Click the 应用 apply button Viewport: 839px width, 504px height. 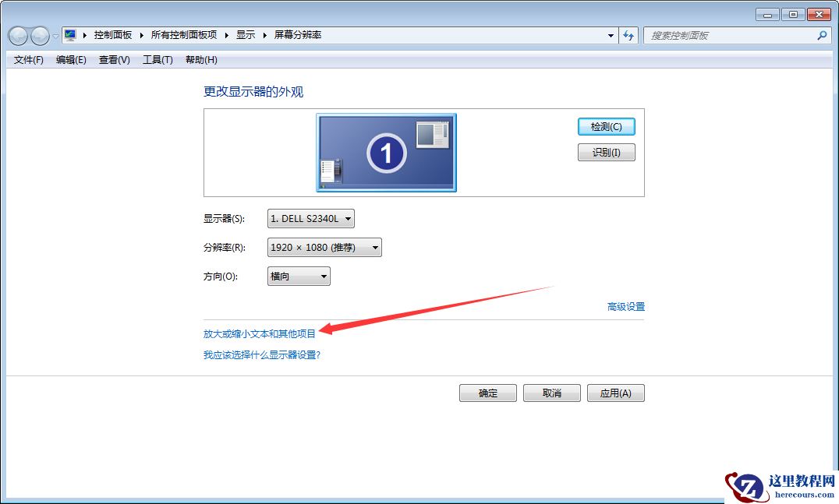pos(615,393)
